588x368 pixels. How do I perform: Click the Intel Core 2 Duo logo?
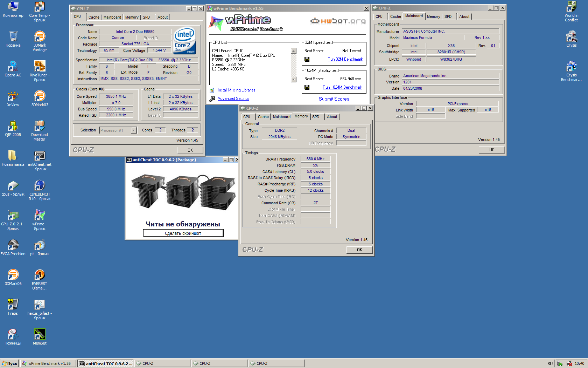(184, 41)
